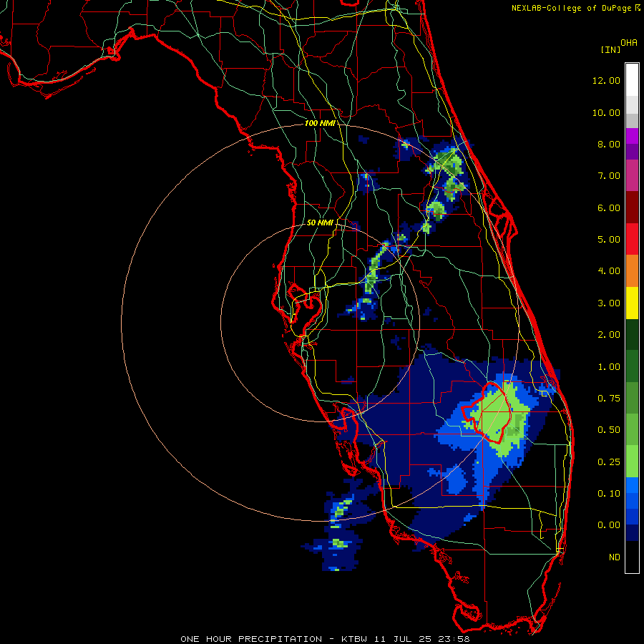
Task: Click the ONE HOUR PRECIPITATION title text
Action: (x=251, y=639)
